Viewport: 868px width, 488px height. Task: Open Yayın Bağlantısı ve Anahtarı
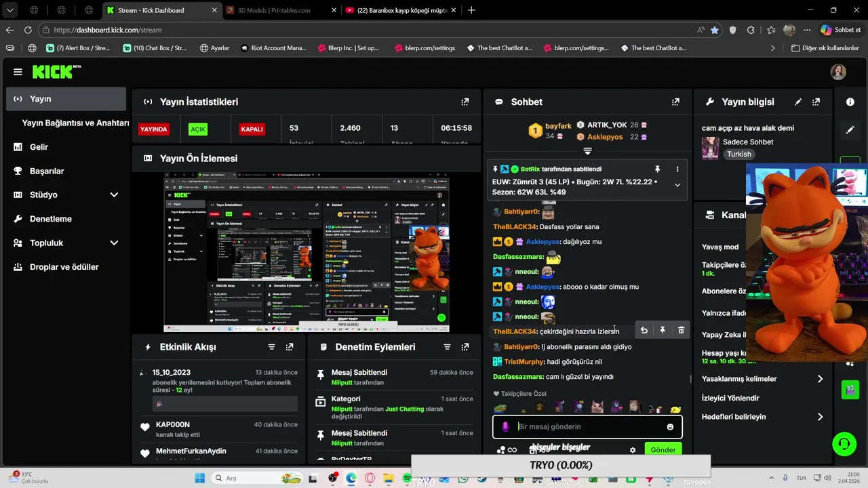[x=75, y=123]
